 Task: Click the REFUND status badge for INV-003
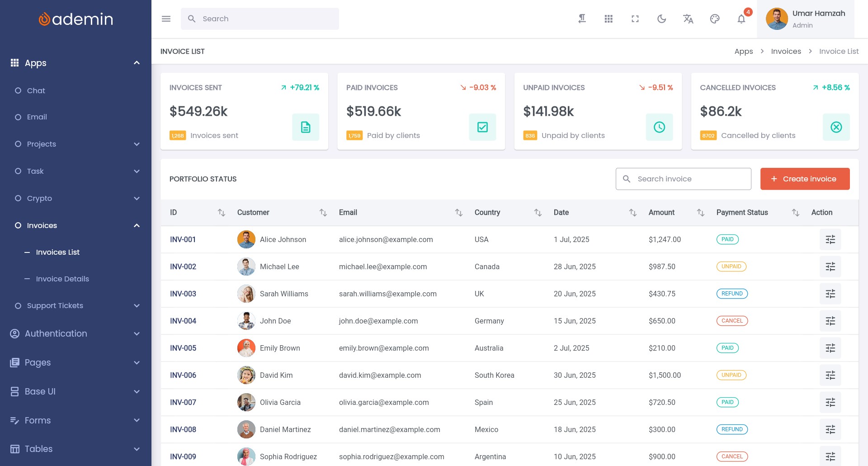point(732,294)
